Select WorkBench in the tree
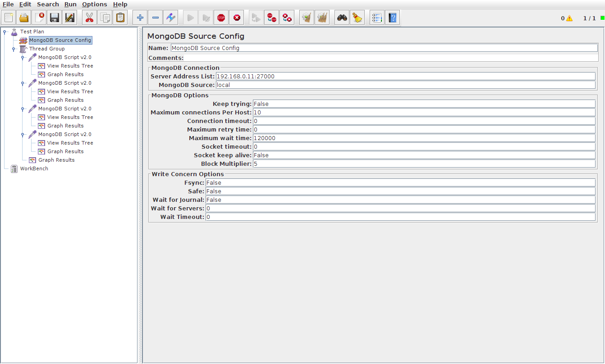Image resolution: width=605 pixels, height=364 pixels. point(34,168)
